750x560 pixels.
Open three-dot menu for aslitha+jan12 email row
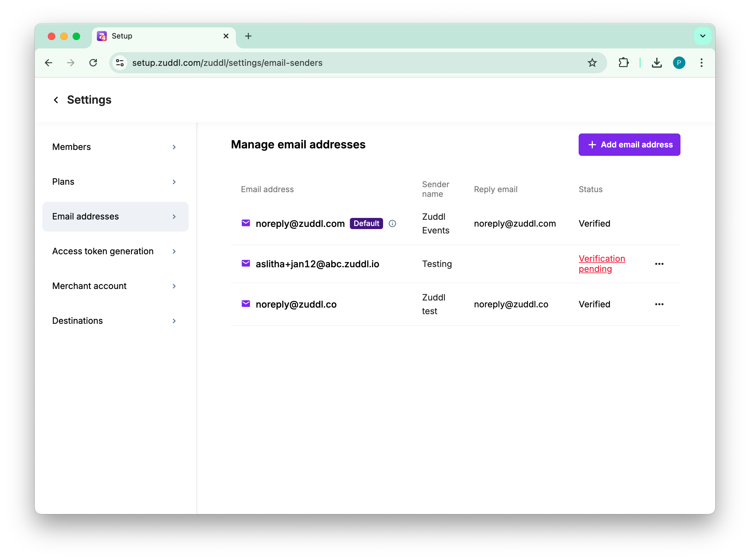point(659,264)
